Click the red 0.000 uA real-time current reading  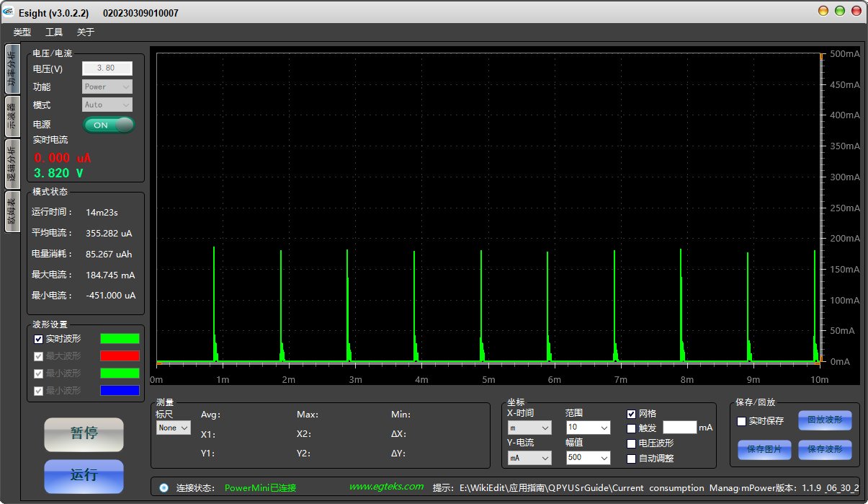63,158
